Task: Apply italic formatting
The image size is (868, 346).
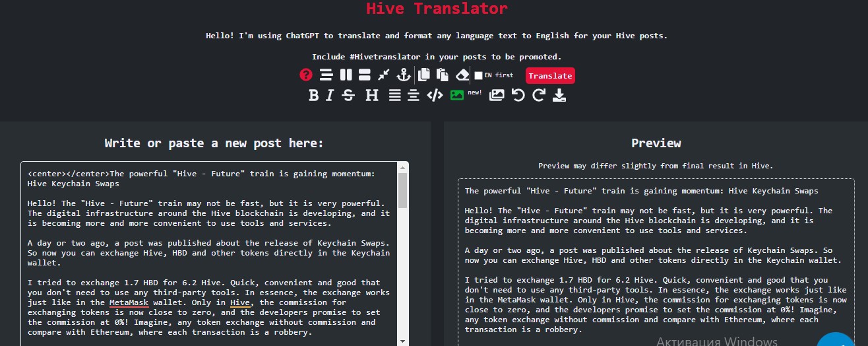Action: (x=330, y=95)
